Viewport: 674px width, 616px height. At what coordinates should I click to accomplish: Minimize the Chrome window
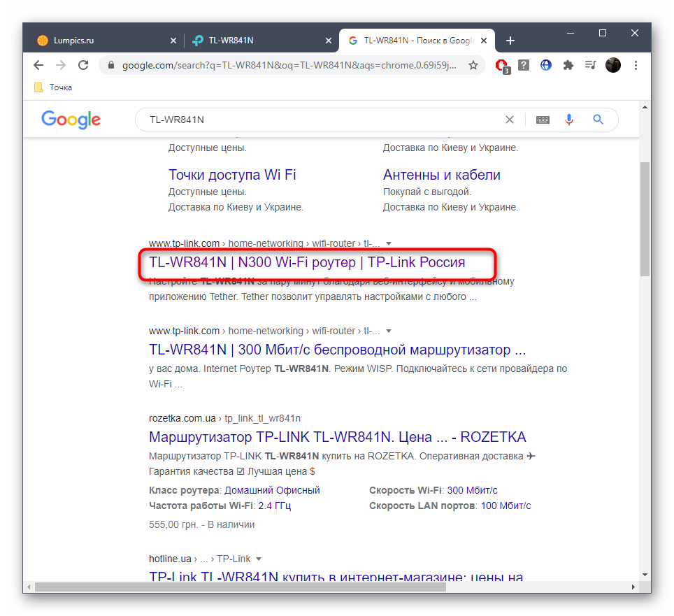571,33
